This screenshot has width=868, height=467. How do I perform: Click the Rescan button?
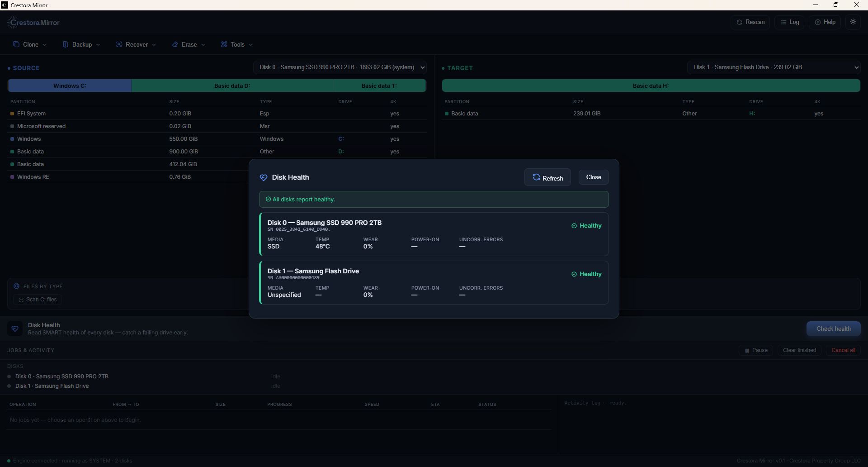[750, 22]
